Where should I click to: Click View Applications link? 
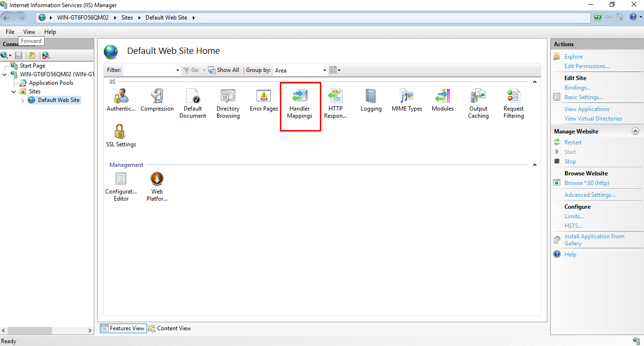pyautogui.click(x=587, y=109)
